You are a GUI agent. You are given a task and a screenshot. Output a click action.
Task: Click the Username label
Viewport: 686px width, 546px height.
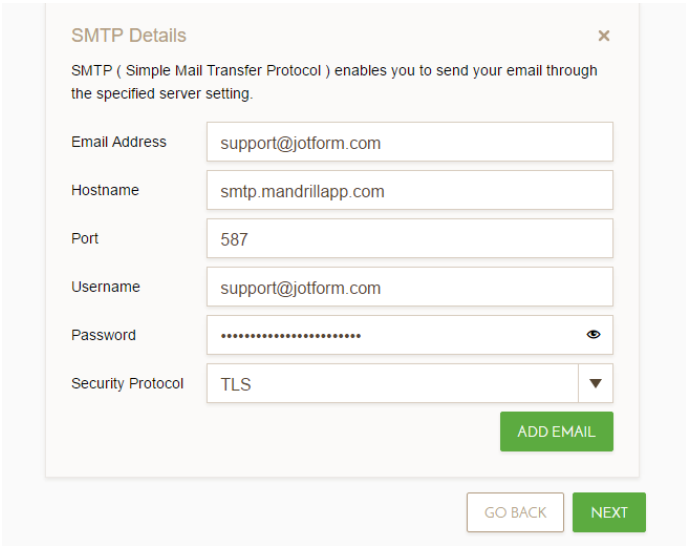(x=106, y=287)
